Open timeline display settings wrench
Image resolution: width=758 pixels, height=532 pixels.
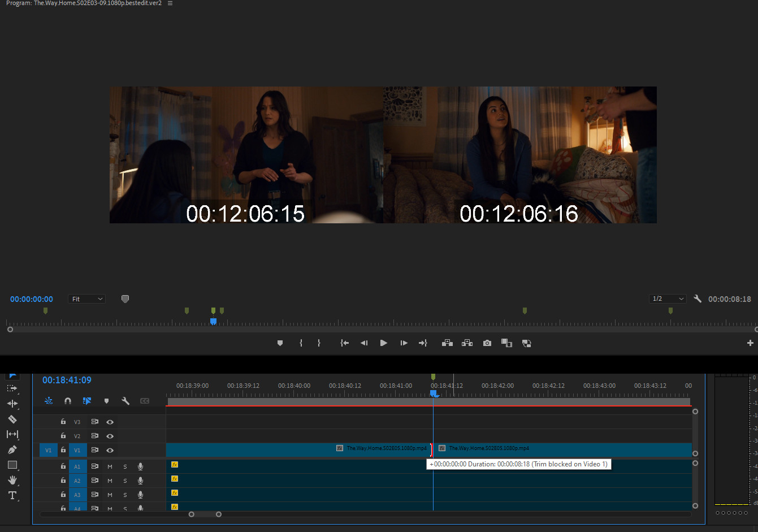125,401
